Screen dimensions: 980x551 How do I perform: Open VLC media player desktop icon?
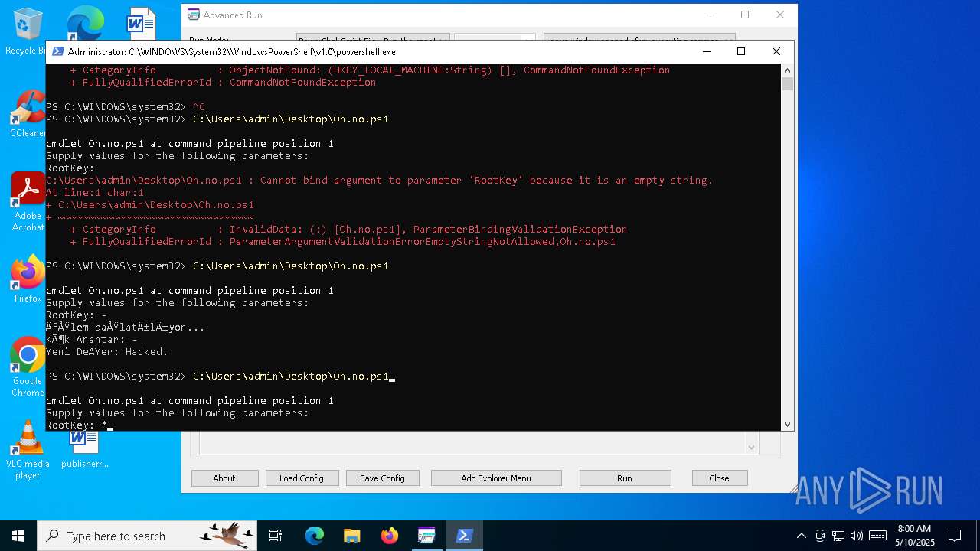coord(28,451)
